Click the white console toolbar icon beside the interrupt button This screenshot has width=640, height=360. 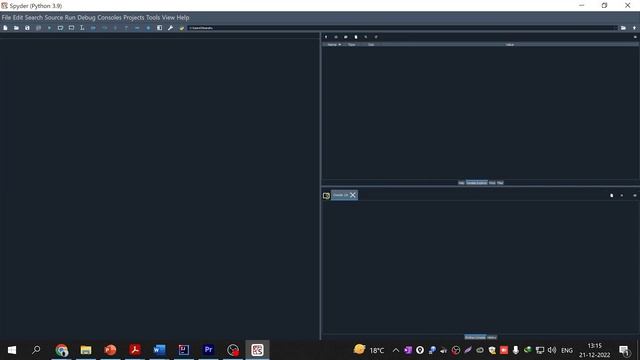coord(611,196)
